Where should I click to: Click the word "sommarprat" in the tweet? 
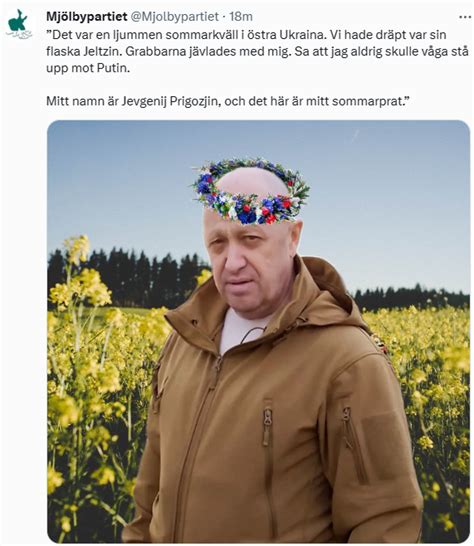pyautogui.click(x=367, y=101)
